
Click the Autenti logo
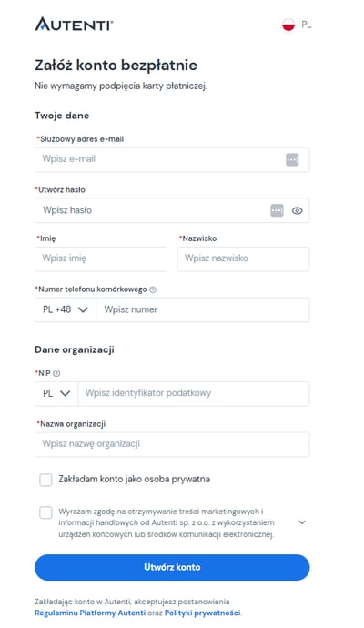[x=74, y=25]
